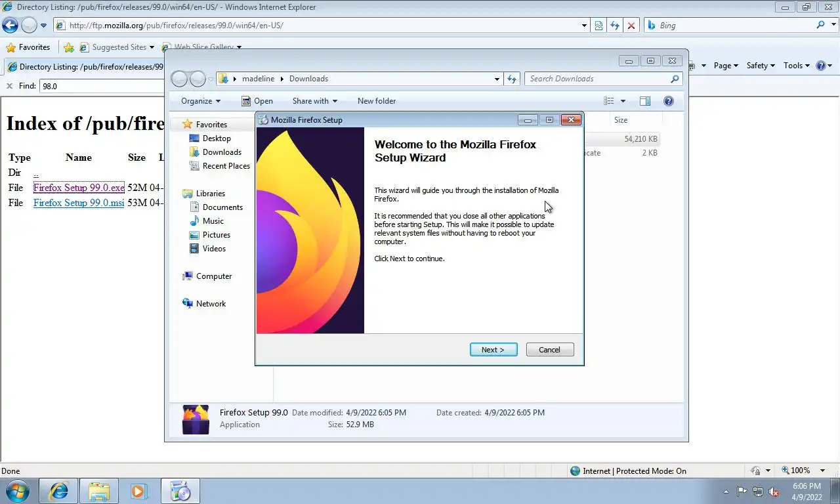Click the Firefox installer taskbar icon

point(180,491)
